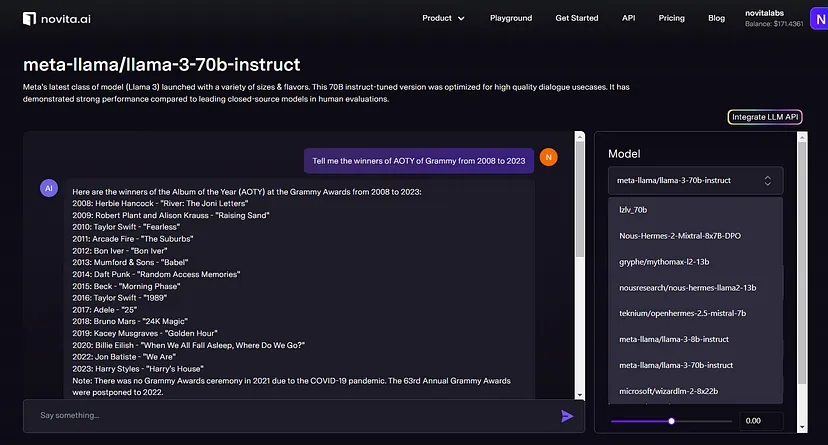Select meta-llama/llama-3-8b-instruct option
This screenshot has width=828, height=445.
695,339
